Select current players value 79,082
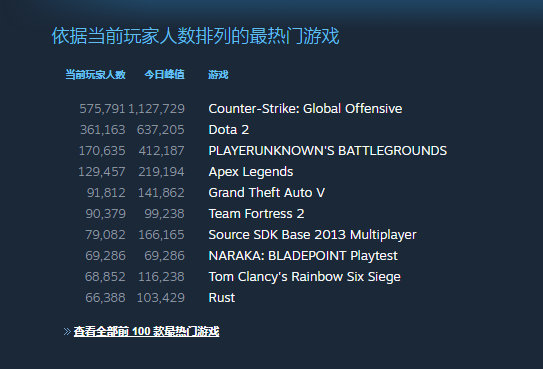Viewport: 543px width, 369px height. 105,235
